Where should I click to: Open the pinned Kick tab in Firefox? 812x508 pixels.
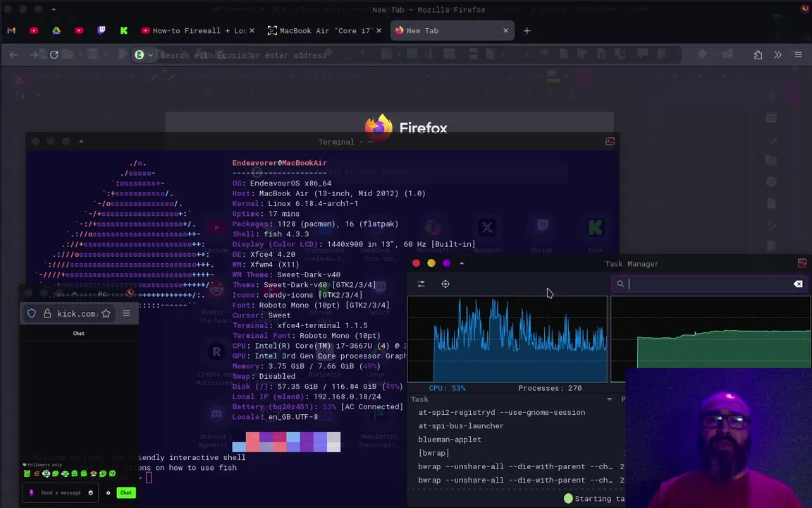(x=124, y=30)
